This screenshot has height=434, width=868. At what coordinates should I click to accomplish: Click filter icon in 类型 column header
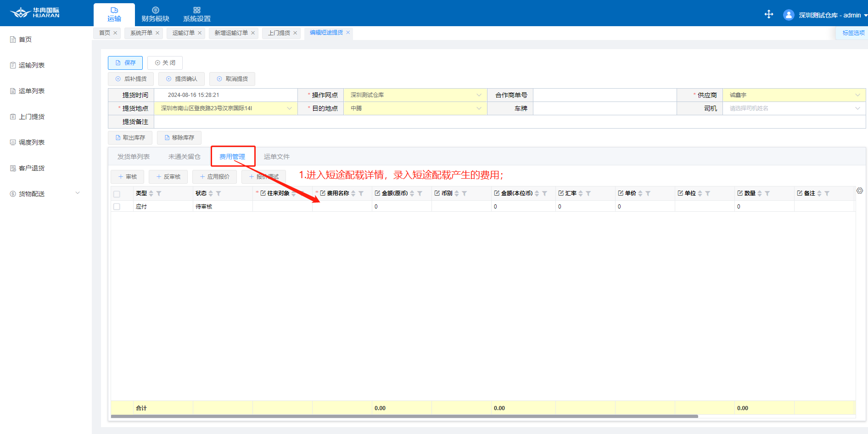(x=159, y=193)
